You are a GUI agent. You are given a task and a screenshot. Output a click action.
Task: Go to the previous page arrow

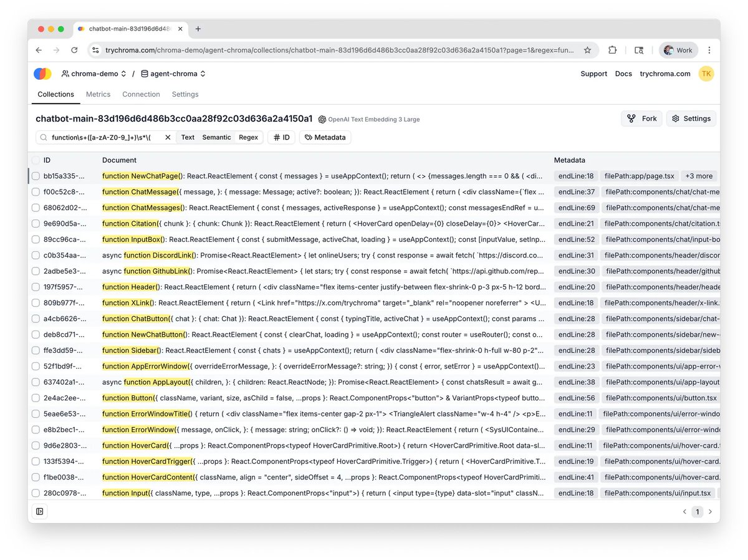684,511
